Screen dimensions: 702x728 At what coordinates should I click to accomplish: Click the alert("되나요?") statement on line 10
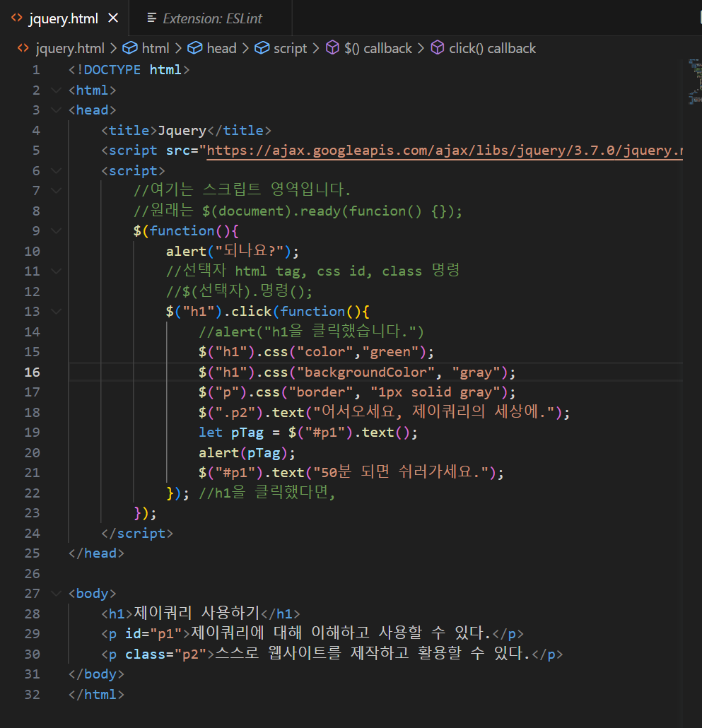click(x=233, y=251)
